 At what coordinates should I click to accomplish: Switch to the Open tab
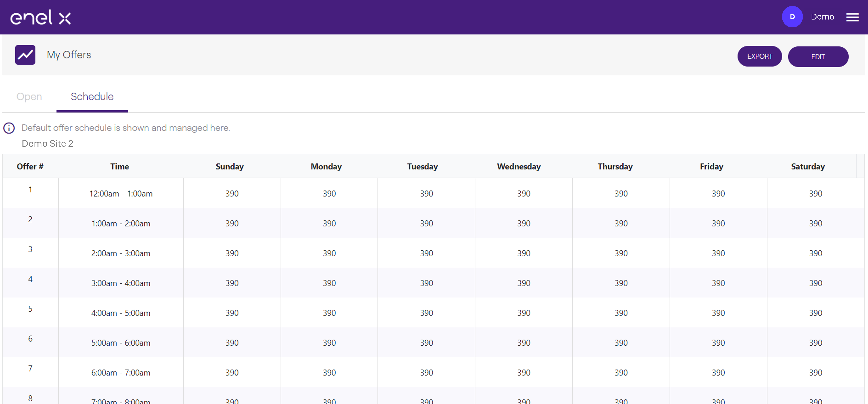click(x=29, y=97)
